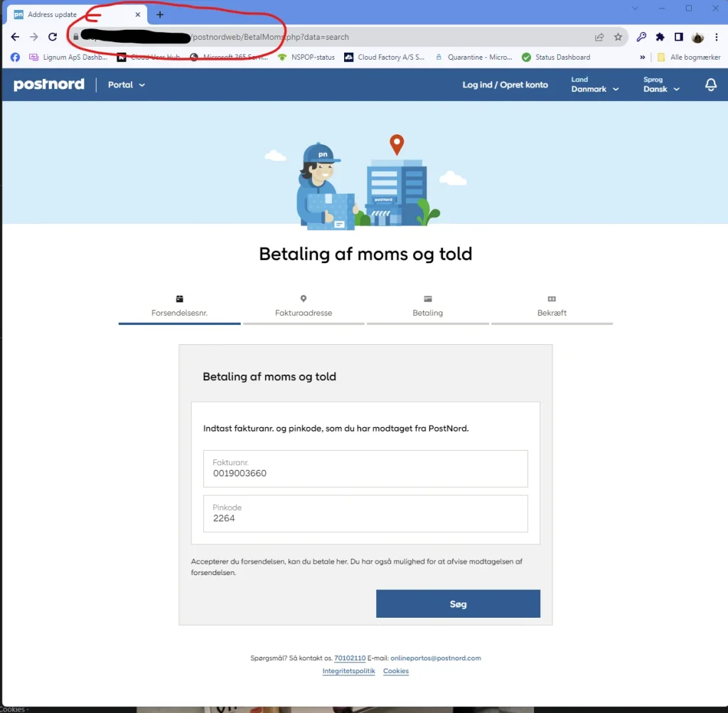Bookmark this page with the star icon
The height and width of the screenshot is (713, 728).
[618, 37]
